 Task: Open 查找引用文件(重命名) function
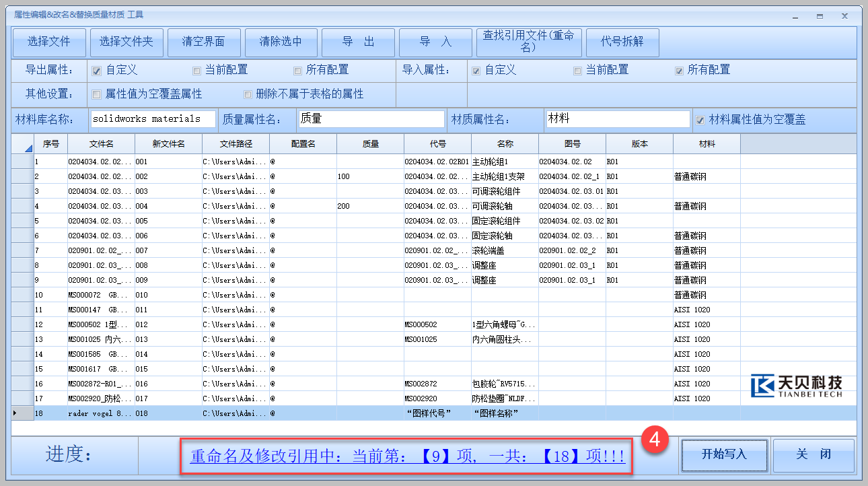(x=528, y=42)
